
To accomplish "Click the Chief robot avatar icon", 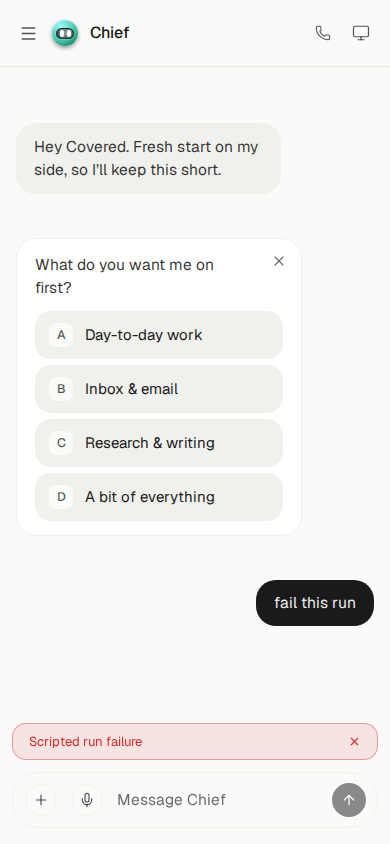I will coord(65,33).
